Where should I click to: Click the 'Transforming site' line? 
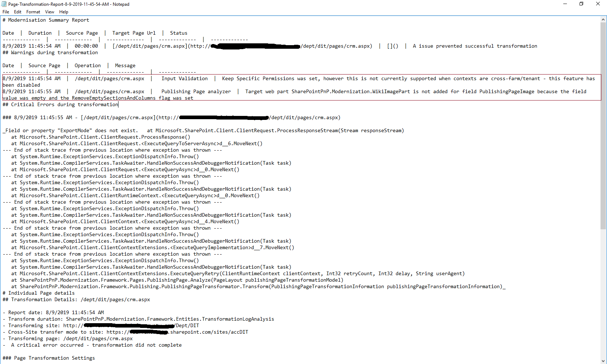point(101,326)
